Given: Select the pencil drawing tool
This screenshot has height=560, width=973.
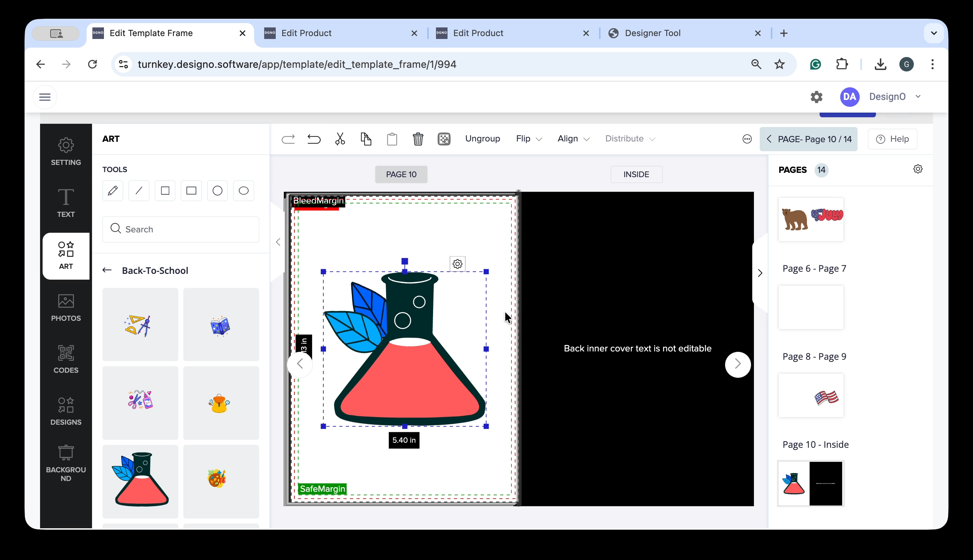Looking at the screenshot, I should click(113, 191).
